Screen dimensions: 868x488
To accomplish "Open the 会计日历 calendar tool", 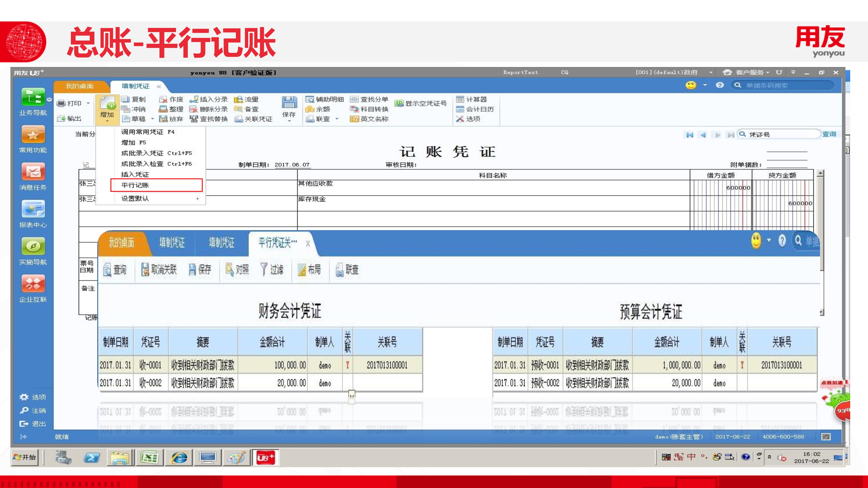I will 475,109.
